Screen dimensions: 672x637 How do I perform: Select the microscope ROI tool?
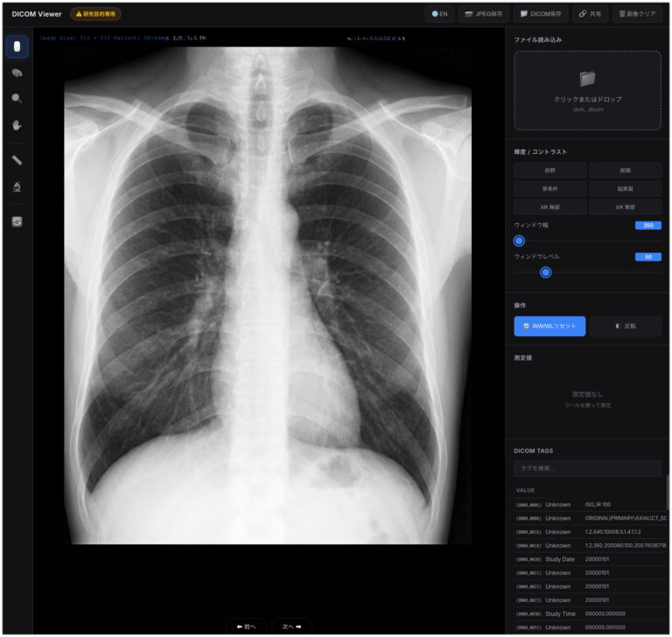pos(17,187)
